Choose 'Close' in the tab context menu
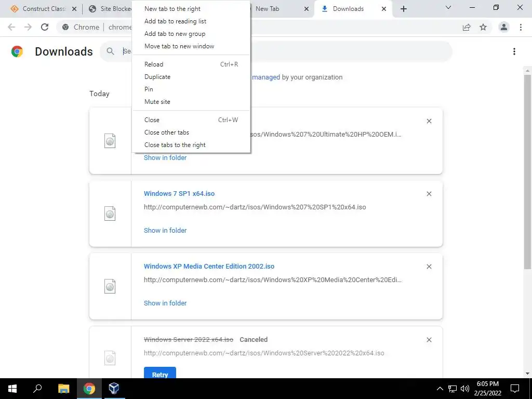 point(191,120)
